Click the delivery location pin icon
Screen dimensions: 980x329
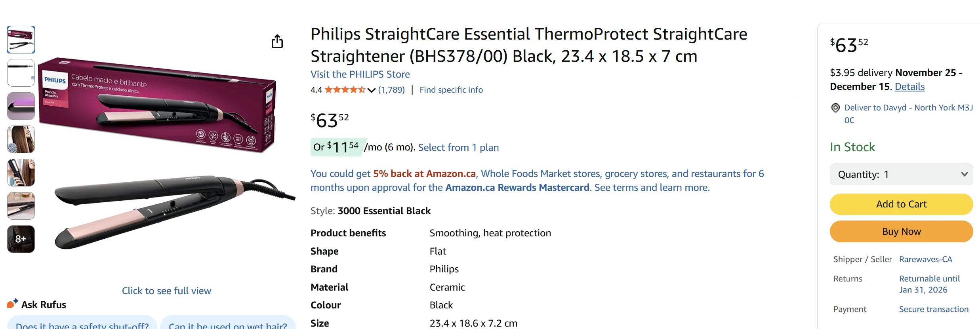(835, 108)
